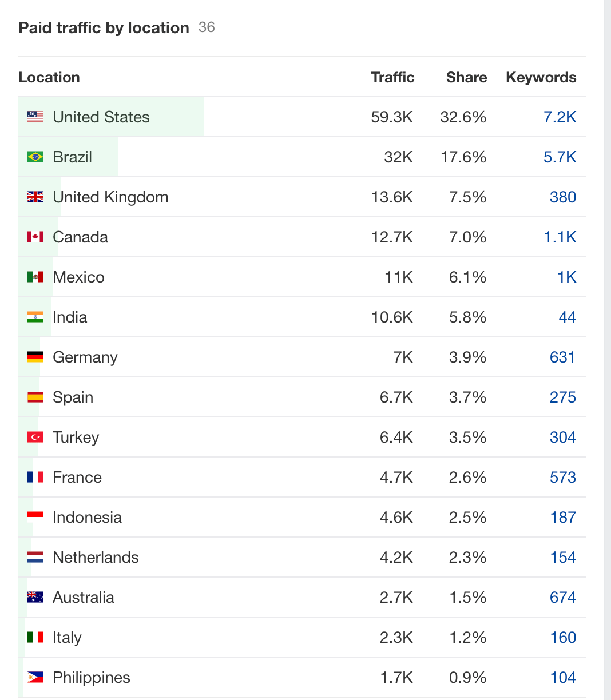Sort table by the Traffic column
Screen dimensions: 611x700
392,77
